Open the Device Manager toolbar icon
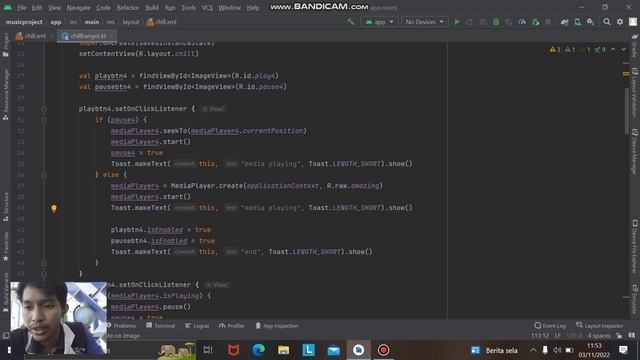Screen dimensions: 640x360 click(x=577, y=22)
